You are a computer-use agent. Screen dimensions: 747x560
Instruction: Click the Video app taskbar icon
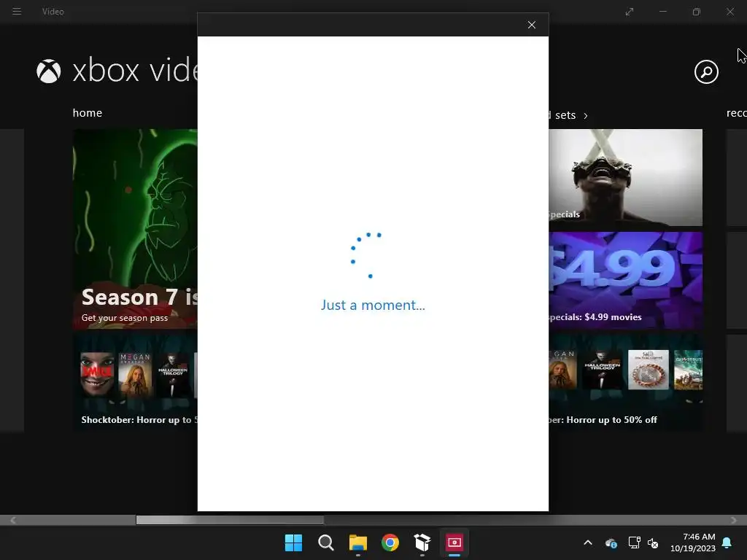point(454,542)
